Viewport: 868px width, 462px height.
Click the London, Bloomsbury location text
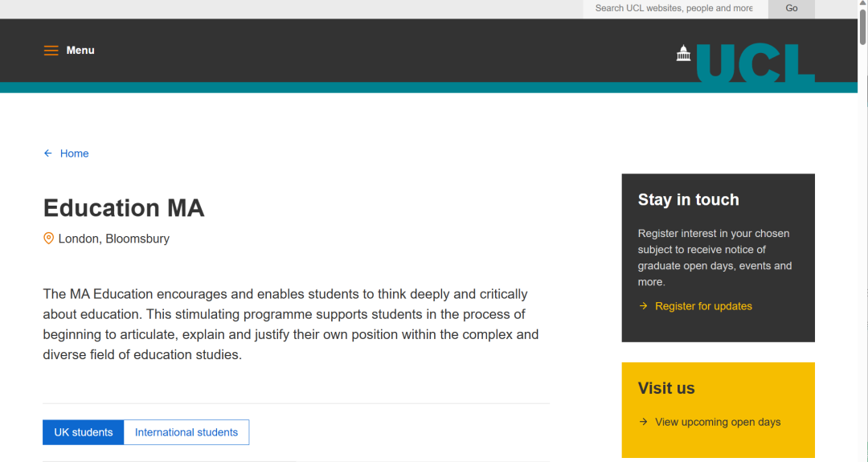coord(113,239)
